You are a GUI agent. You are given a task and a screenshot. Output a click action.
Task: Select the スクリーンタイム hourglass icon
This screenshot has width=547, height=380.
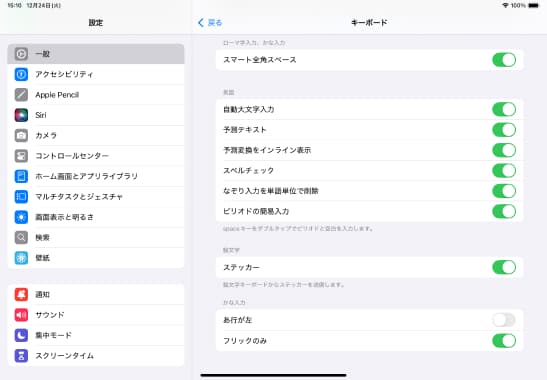coord(21,356)
